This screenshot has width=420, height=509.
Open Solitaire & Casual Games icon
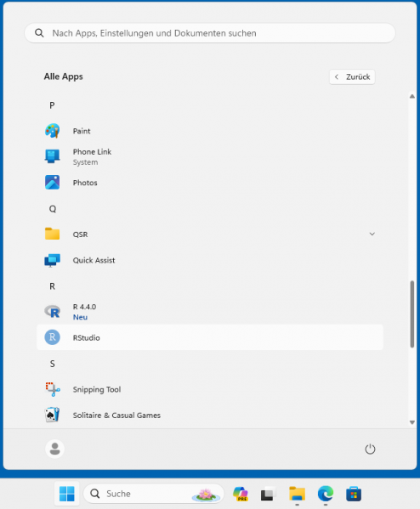pos(53,415)
